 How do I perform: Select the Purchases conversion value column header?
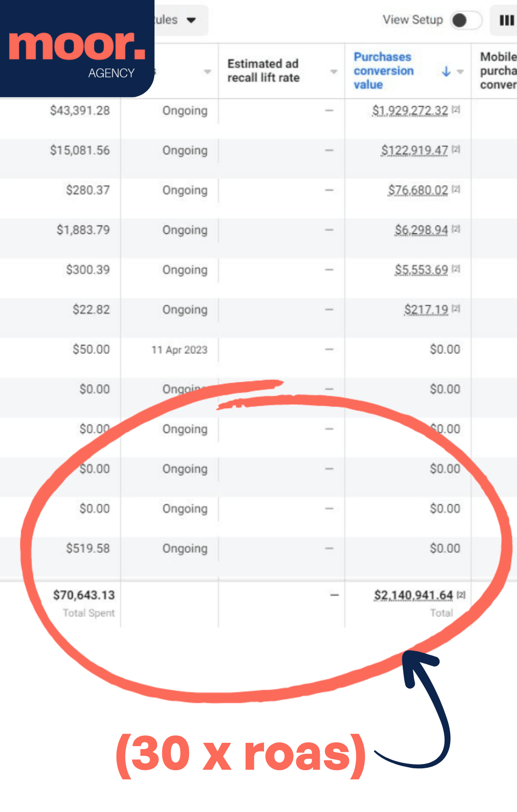[383, 71]
